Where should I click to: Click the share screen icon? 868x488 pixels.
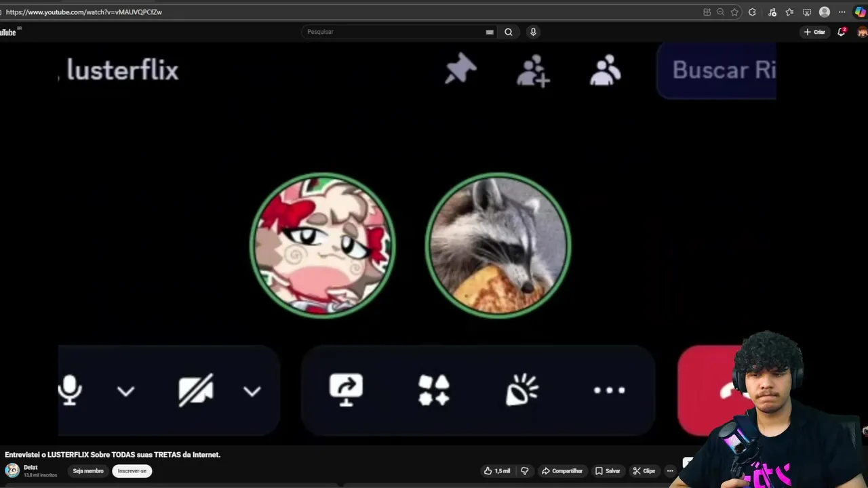pos(346,390)
